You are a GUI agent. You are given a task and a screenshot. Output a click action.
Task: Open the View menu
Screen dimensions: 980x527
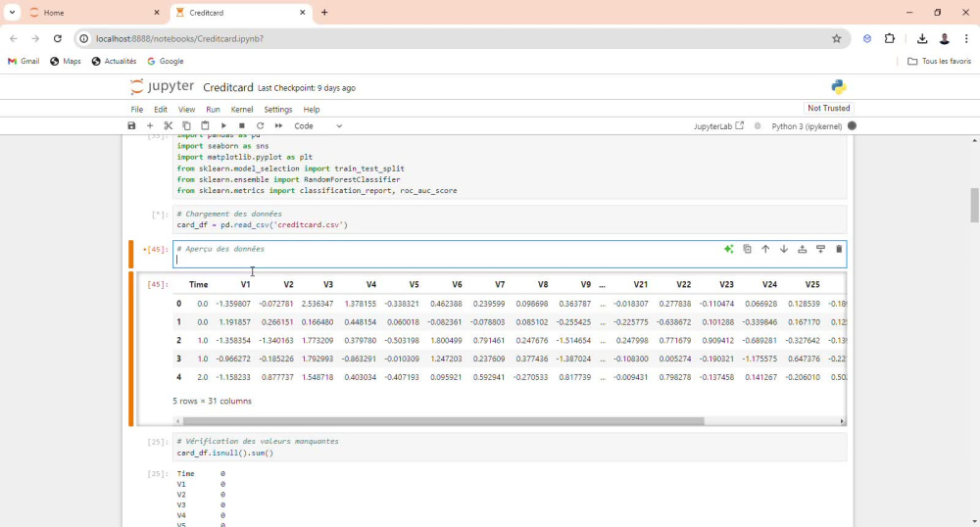pyautogui.click(x=186, y=110)
